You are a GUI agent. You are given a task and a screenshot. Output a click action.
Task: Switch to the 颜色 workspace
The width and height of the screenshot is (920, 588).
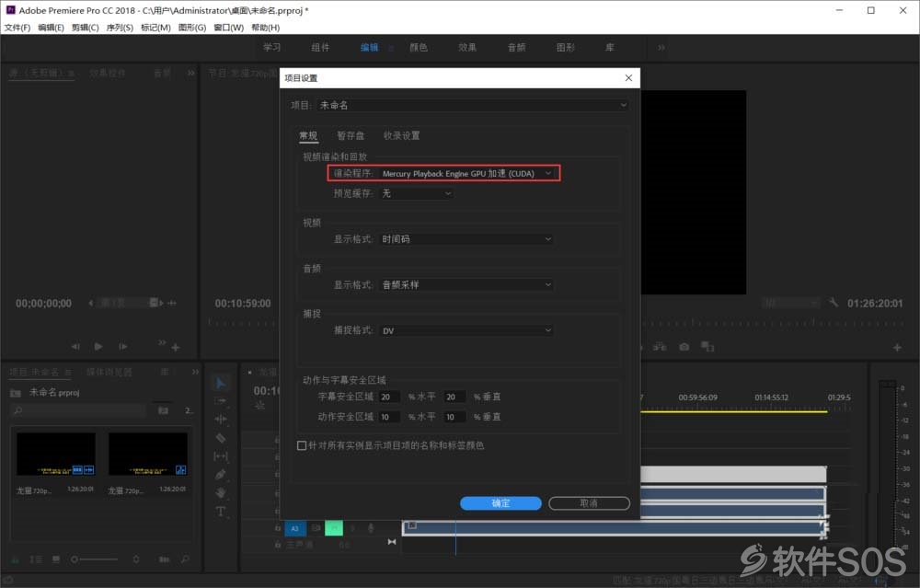pyautogui.click(x=419, y=48)
